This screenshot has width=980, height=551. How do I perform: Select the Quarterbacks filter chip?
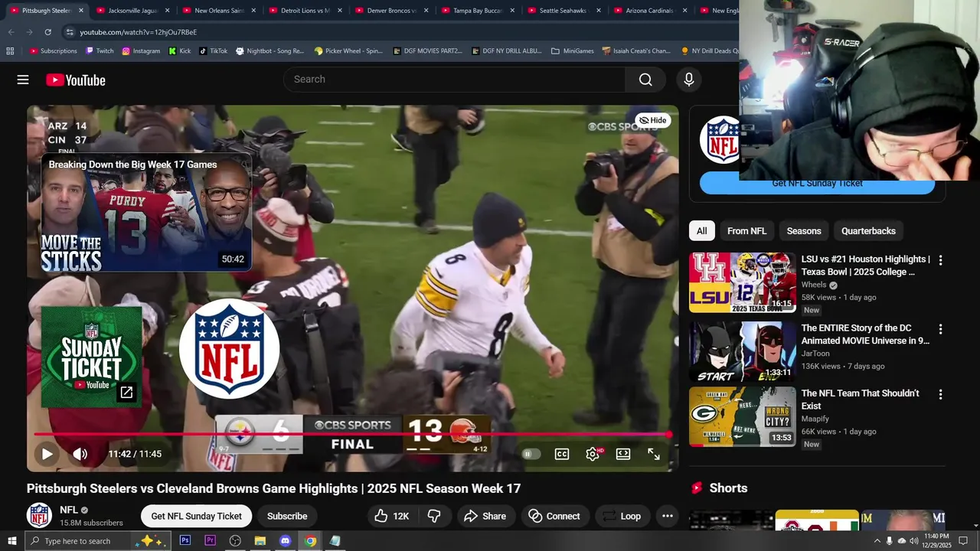[x=868, y=231]
